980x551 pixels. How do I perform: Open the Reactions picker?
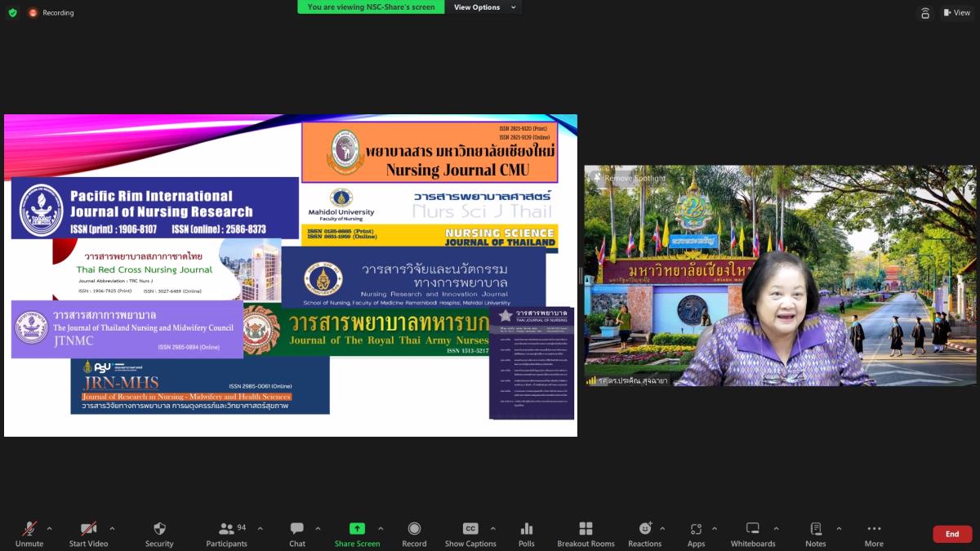(x=644, y=534)
